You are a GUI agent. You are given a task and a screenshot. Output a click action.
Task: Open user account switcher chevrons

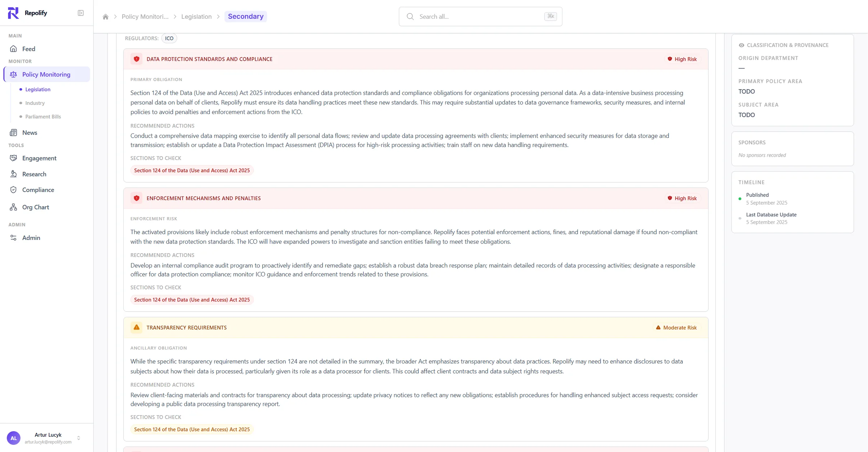pos(78,438)
